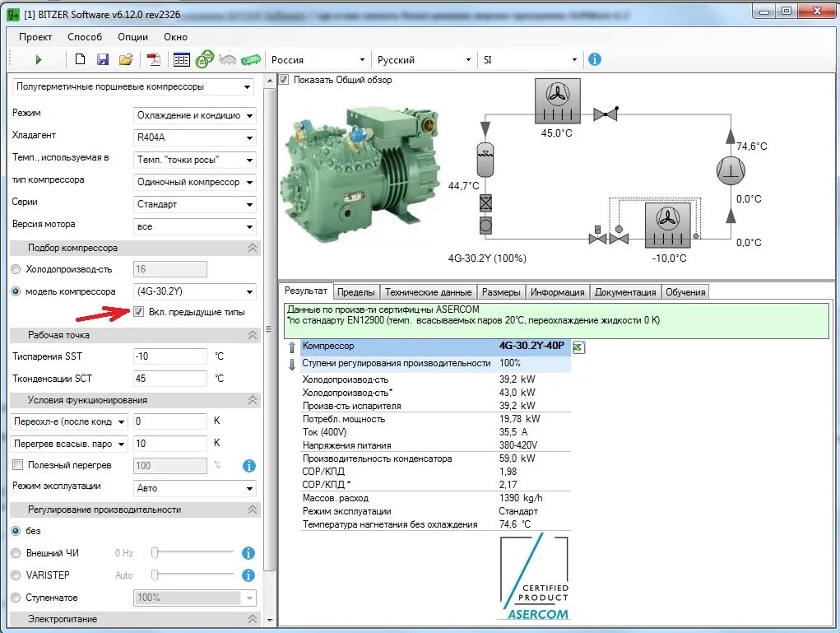Uncheck Вкл. предыдущие типы checkbox

pyautogui.click(x=138, y=311)
